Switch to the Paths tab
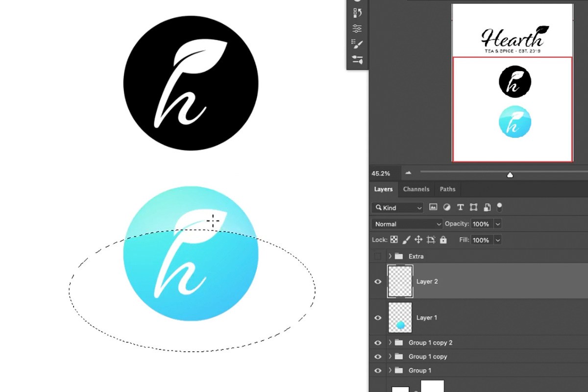The height and width of the screenshot is (392, 588). pyautogui.click(x=447, y=189)
